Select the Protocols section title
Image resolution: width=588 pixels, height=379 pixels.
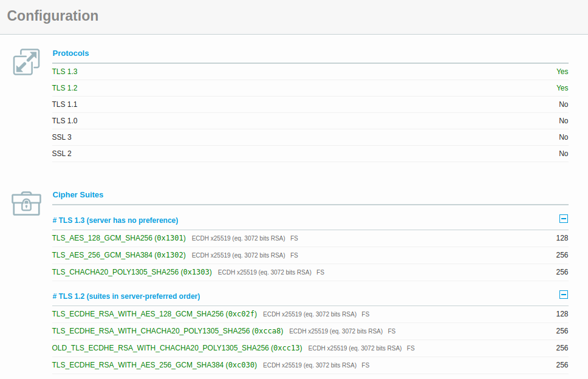click(70, 53)
